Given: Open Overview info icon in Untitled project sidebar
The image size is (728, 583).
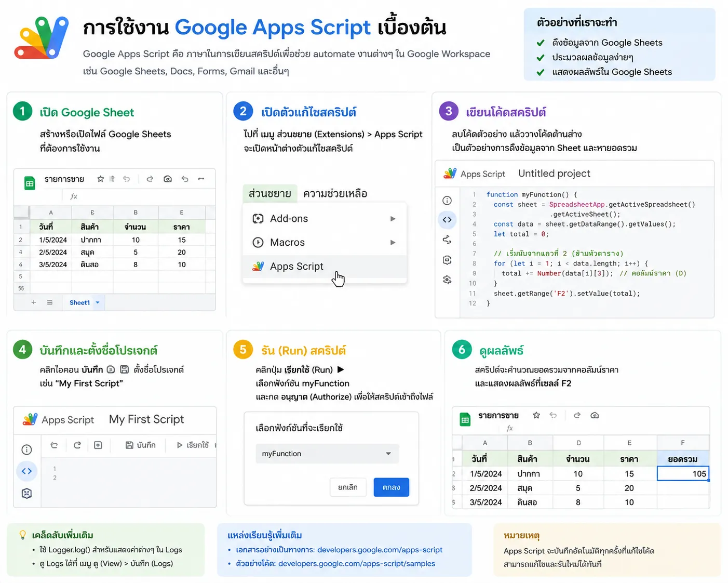Looking at the screenshot, I should (x=447, y=201).
